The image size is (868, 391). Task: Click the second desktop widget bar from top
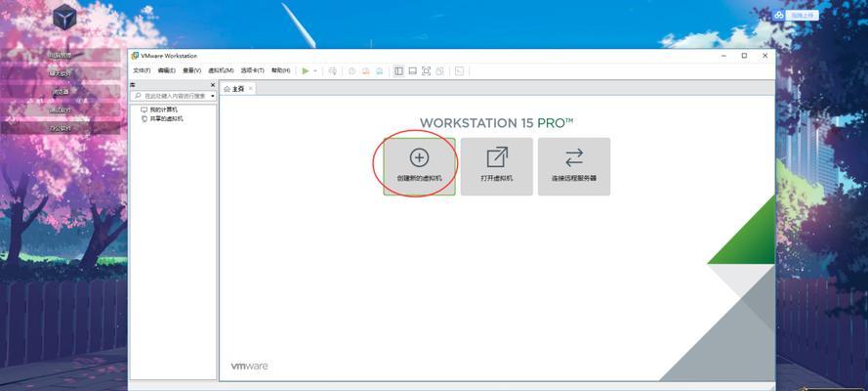point(61,73)
